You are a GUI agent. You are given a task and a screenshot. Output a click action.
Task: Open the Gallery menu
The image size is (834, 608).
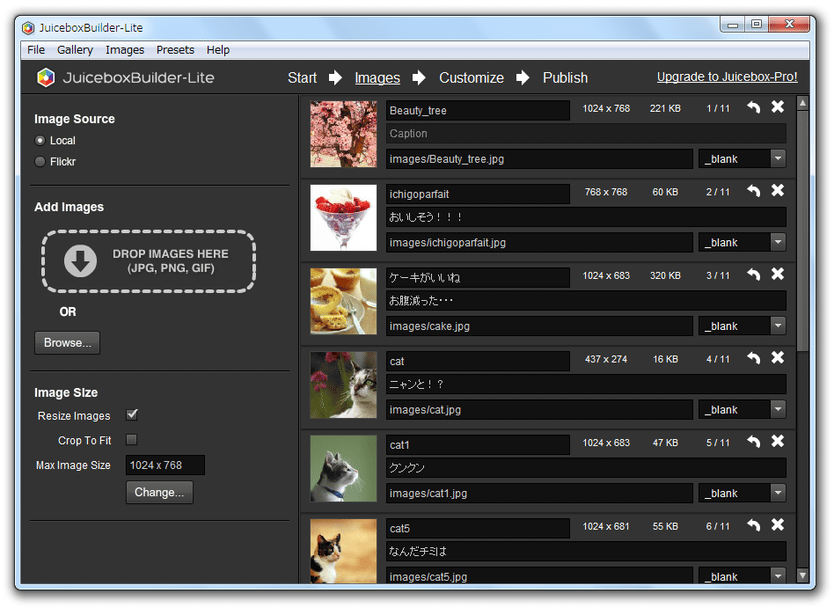75,50
